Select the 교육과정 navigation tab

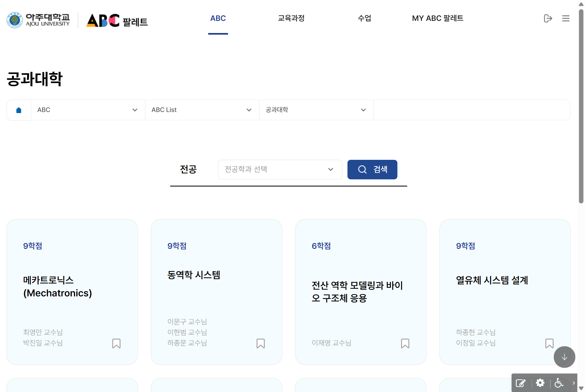pyautogui.click(x=291, y=18)
